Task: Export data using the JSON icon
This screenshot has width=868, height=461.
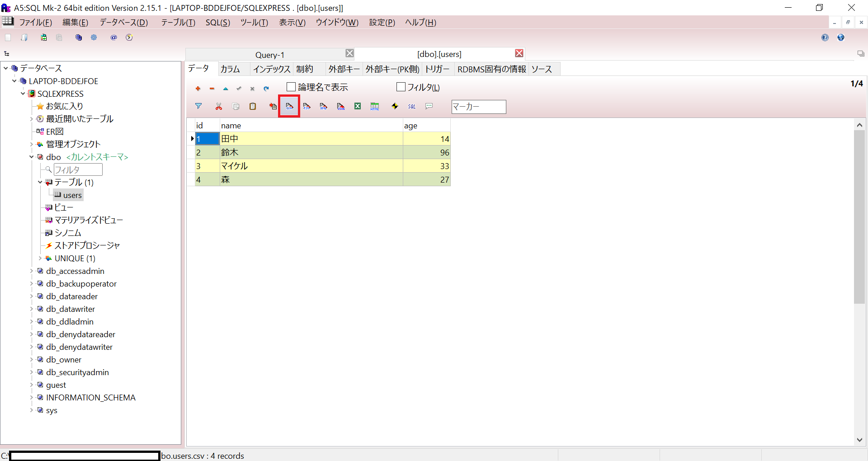Action: click(x=340, y=106)
